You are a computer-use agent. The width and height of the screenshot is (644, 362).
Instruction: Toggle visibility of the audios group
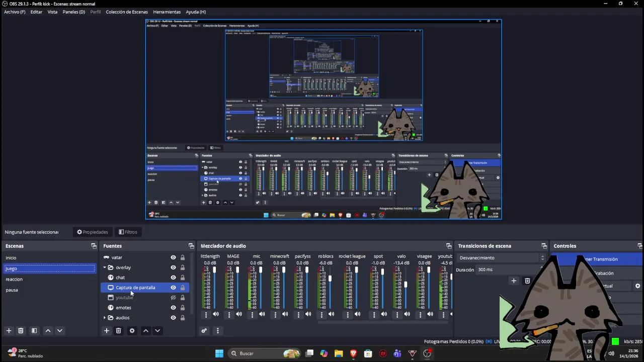pyautogui.click(x=173, y=318)
